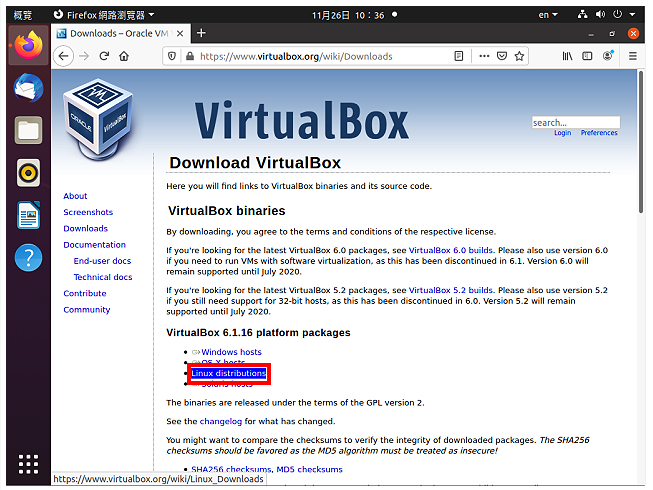The height and width of the screenshot is (490, 653).
Task: Click the Login link
Action: [x=563, y=133]
